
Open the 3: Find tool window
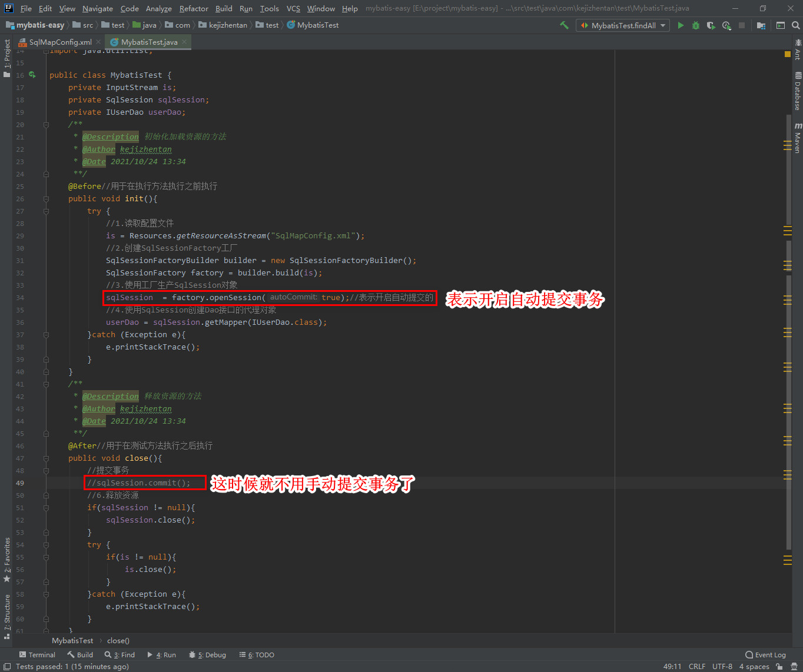(120, 654)
